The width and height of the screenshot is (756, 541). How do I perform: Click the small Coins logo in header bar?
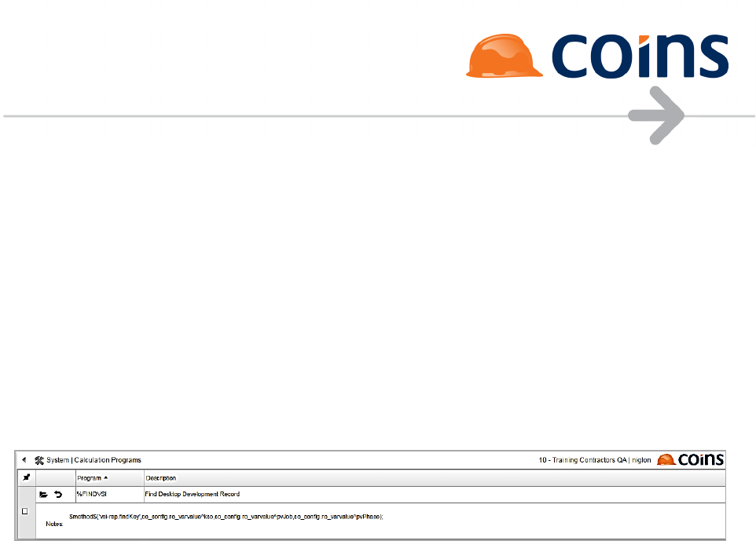tap(691, 459)
